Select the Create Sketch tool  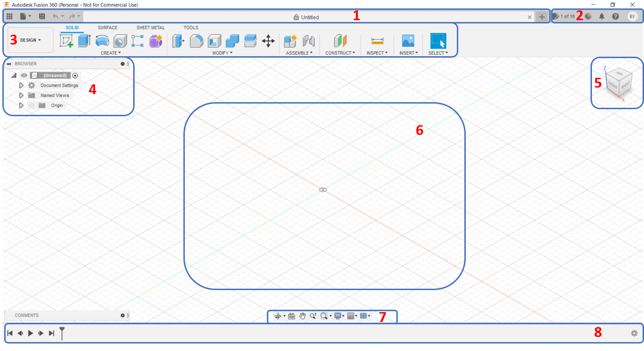pyautogui.click(x=67, y=41)
